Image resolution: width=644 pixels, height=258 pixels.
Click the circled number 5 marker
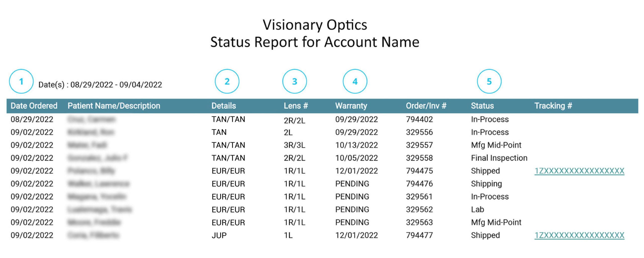(x=489, y=81)
